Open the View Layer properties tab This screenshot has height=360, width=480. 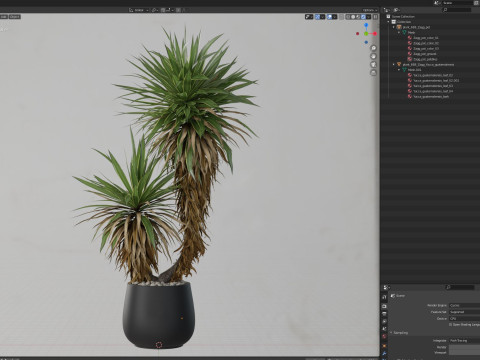point(384,321)
